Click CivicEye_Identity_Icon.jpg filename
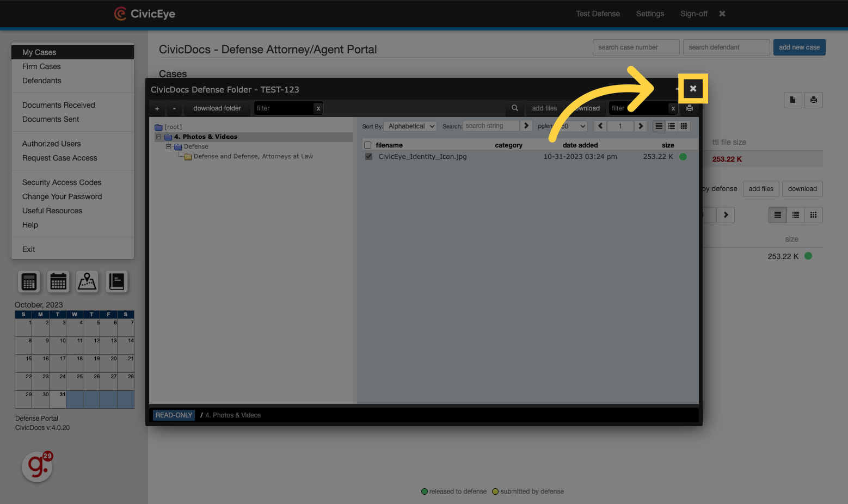 tap(422, 157)
